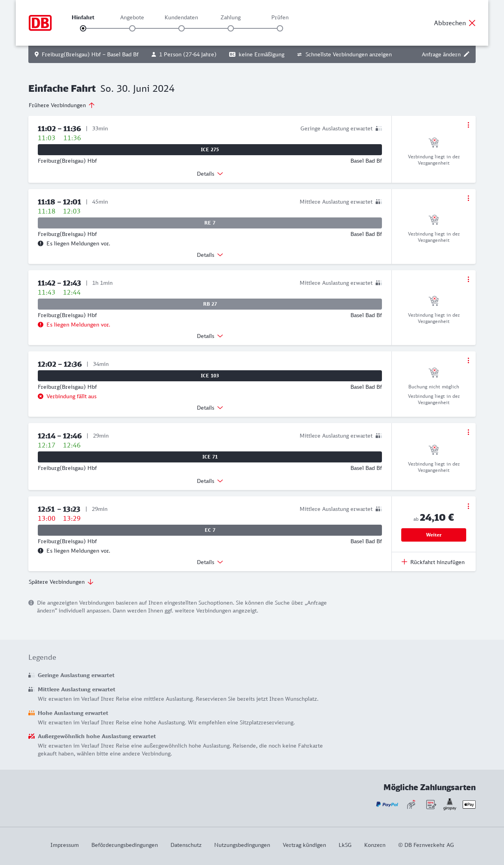Open the three-dot menu for EC 7
The height and width of the screenshot is (865, 504).
click(468, 506)
